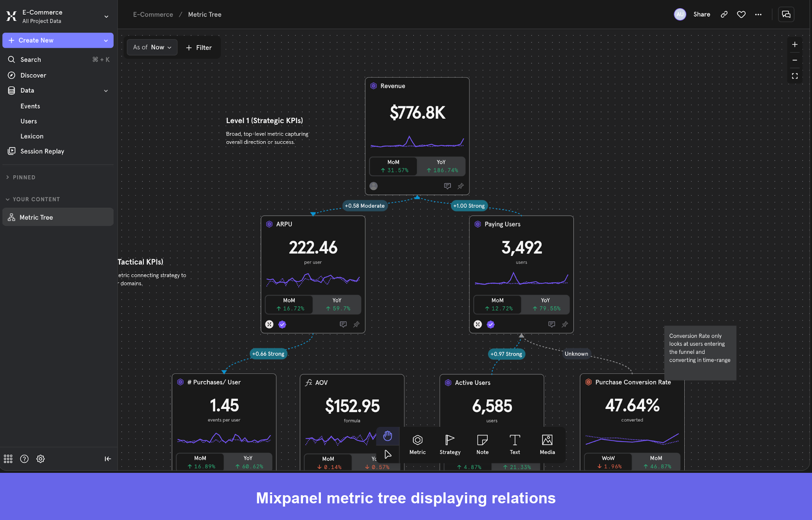Toggle the verified badge on Paying Users card
This screenshot has height=520, width=812.
(491, 324)
